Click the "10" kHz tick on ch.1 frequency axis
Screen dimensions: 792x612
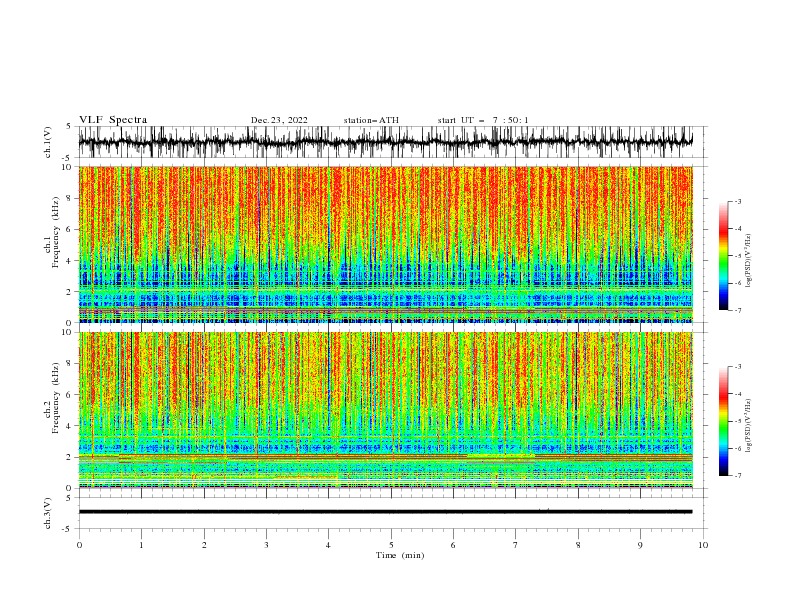coord(68,167)
